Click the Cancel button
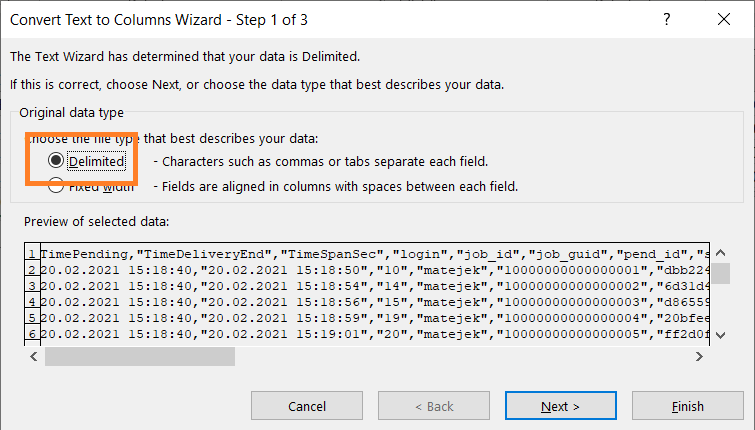The height and width of the screenshot is (430, 755). [306, 406]
